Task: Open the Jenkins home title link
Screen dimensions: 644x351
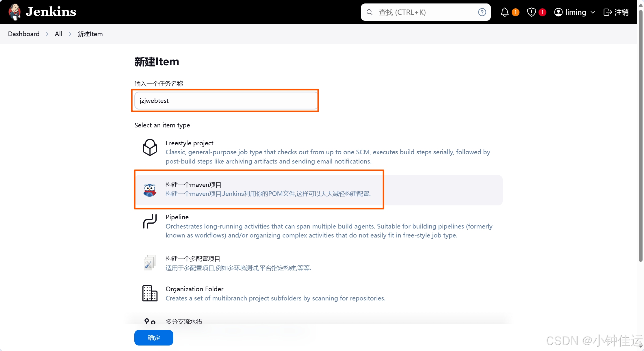Action: 51,12
